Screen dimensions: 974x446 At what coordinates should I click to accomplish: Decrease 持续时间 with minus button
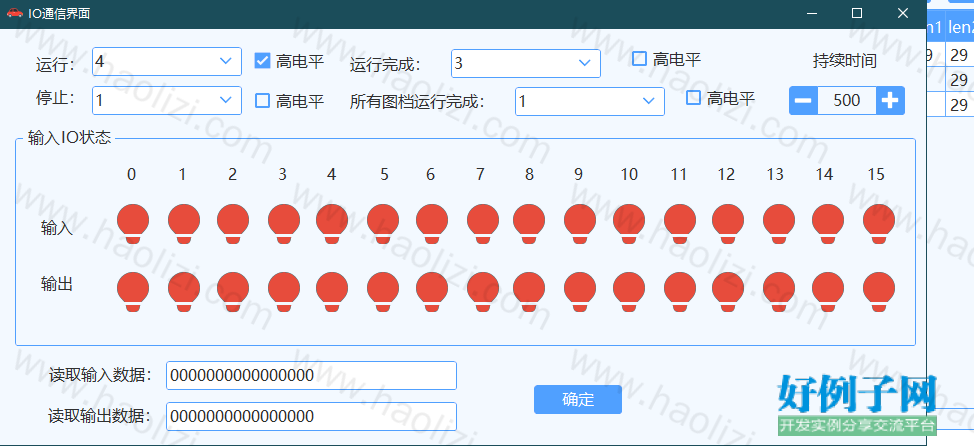(x=803, y=101)
